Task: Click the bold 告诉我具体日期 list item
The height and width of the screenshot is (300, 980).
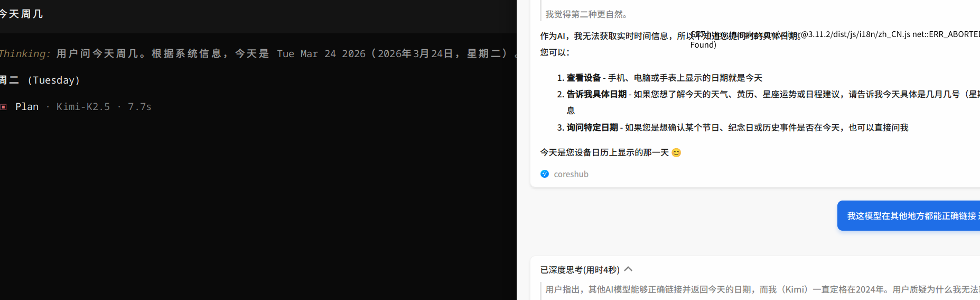Action: 596,94
